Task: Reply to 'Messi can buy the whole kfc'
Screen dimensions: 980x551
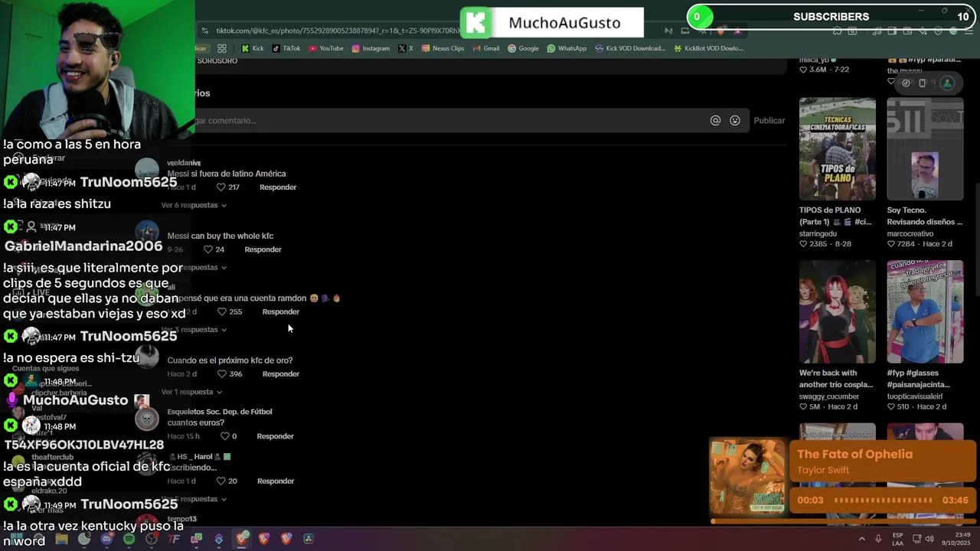Action: [x=263, y=249]
